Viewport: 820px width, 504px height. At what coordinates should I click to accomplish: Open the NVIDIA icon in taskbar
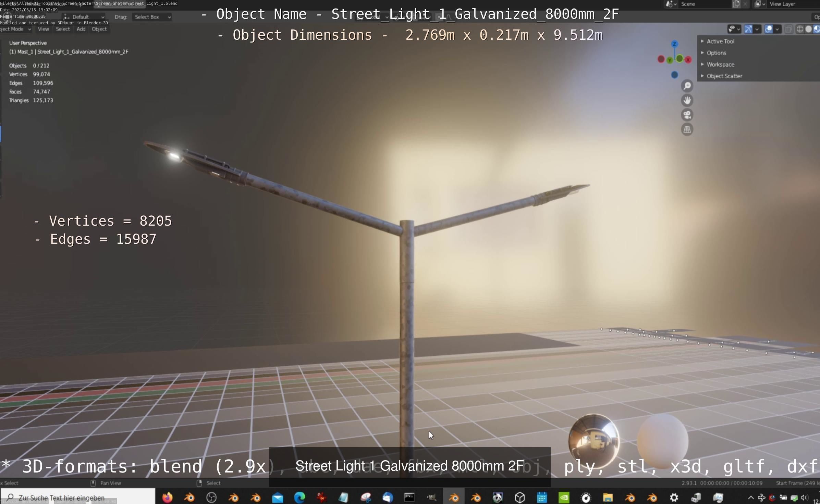(x=564, y=497)
